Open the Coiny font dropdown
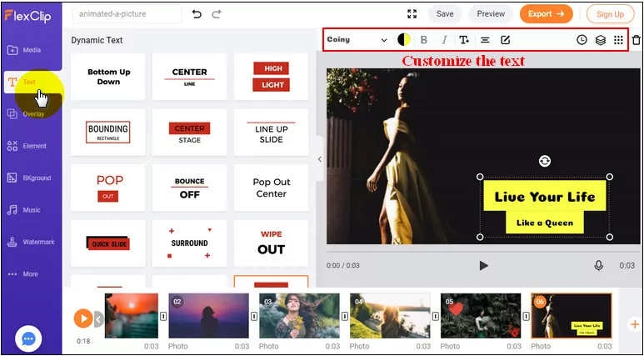The image size is (644, 356). (x=357, y=40)
